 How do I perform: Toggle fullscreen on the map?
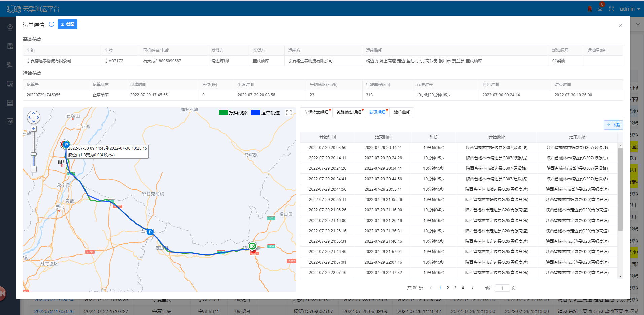point(289,113)
